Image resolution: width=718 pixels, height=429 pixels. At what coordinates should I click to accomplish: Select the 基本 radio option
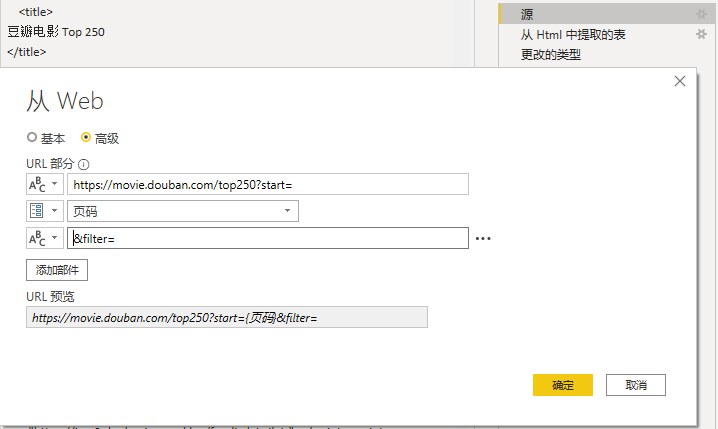(32, 138)
